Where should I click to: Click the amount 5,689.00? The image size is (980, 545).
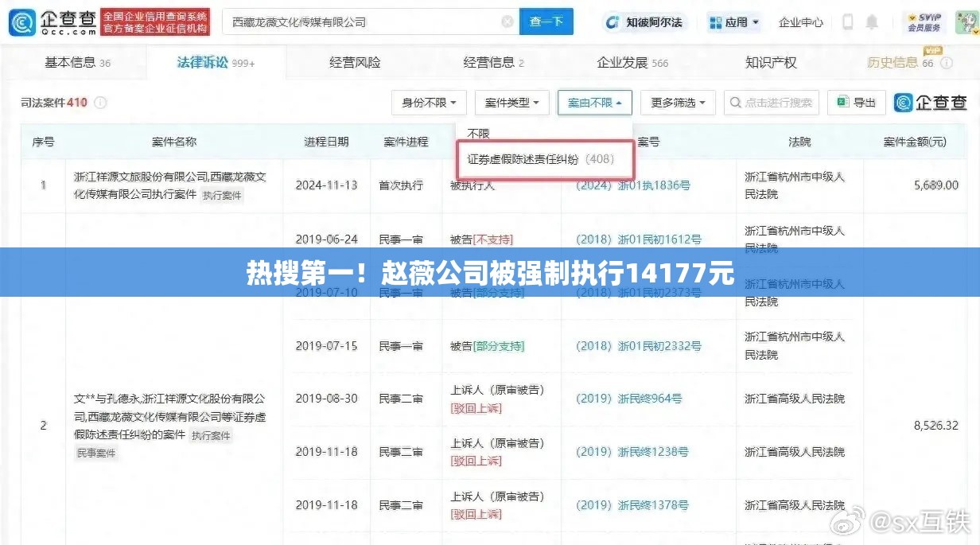point(936,185)
